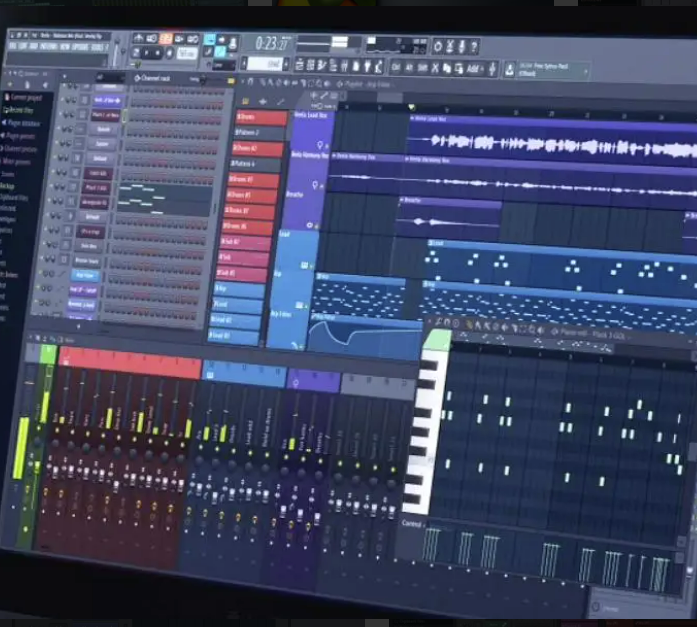Viewport: 697px width, 627px height.
Task: Select Pattern 4 in picker
Action: click(x=257, y=164)
